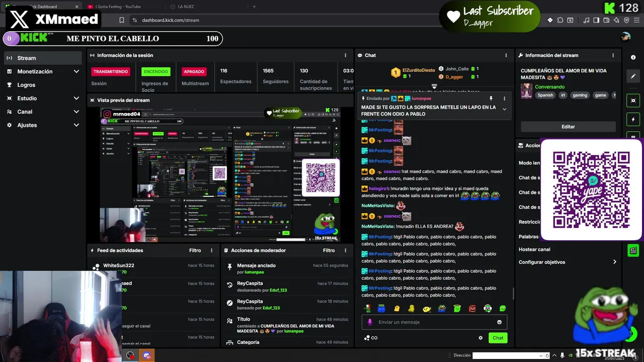Screen dimensions: 644x362
Task: Open Hostear canal action
Action: click(534, 249)
